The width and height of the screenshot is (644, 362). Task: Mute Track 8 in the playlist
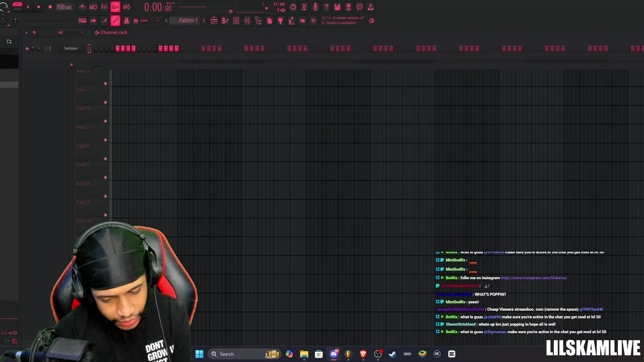tap(105, 196)
